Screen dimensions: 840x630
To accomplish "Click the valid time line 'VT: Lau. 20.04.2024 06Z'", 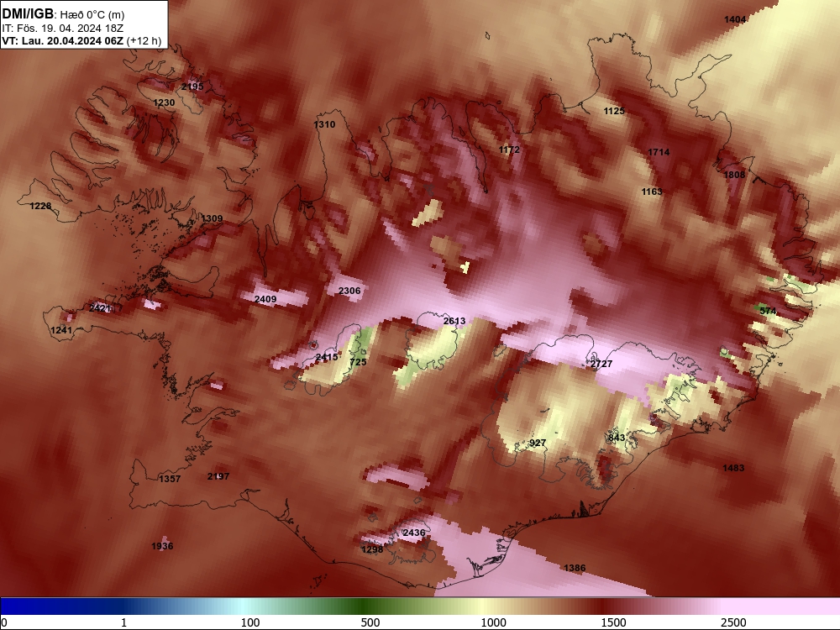I will coord(62,41).
